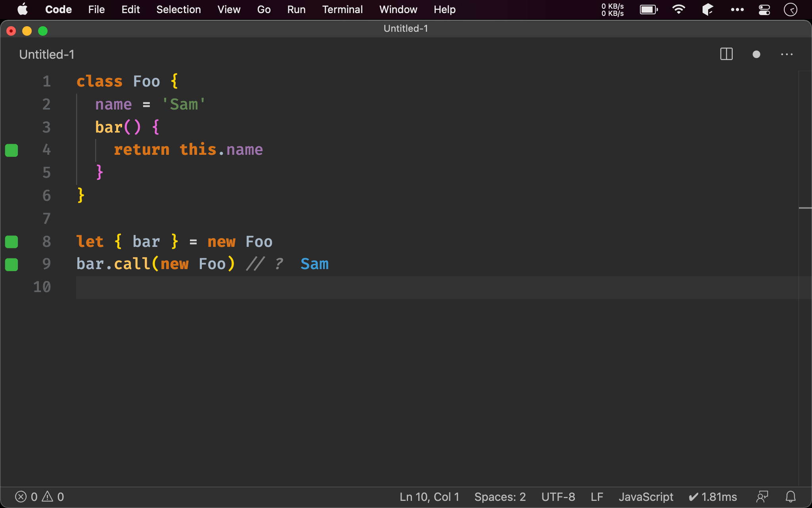This screenshot has width=812, height=508.
Task: Click the unsaved changes dot on the tab bar
Action: point(756,54)
